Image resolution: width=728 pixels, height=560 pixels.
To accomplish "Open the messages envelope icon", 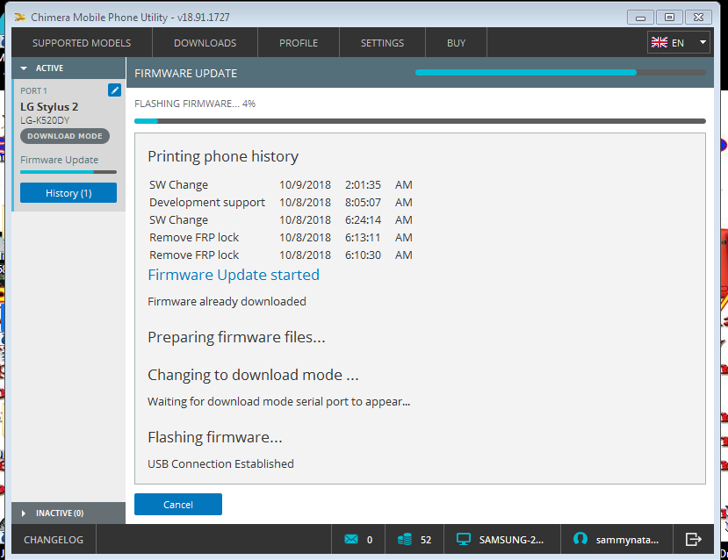I will [351, 539].
